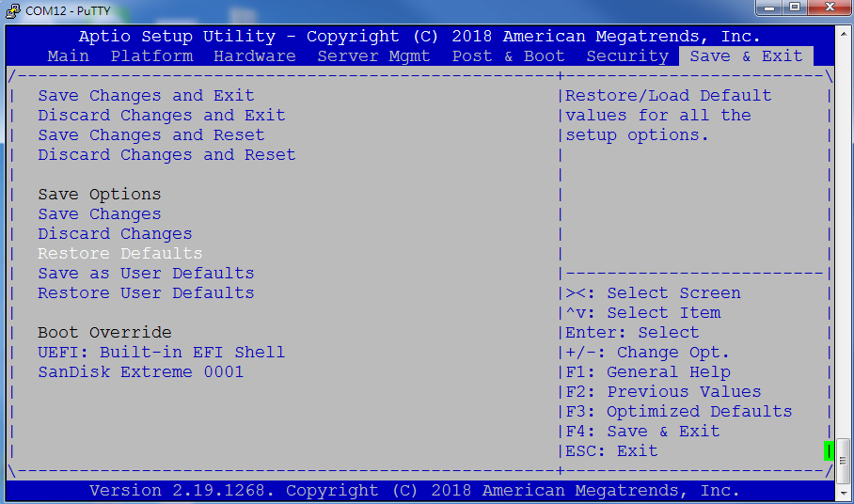Click the Aptio Setup Utility title text

pyautogui.click(x=419, y=37)
